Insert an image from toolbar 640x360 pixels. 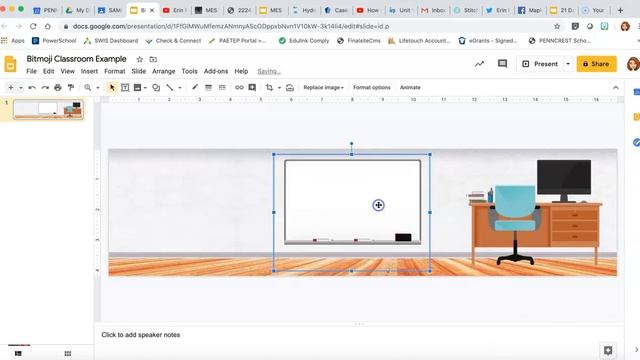138,87
